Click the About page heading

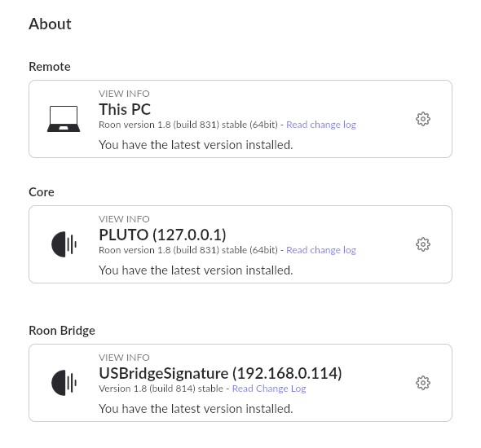pyautogui.click(x=50, y=24)
